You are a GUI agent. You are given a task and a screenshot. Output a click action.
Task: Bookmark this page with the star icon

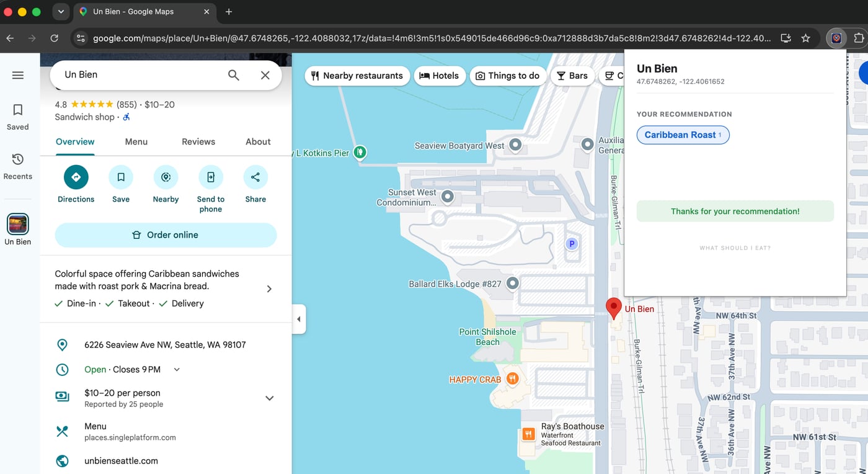click(805, 38)
